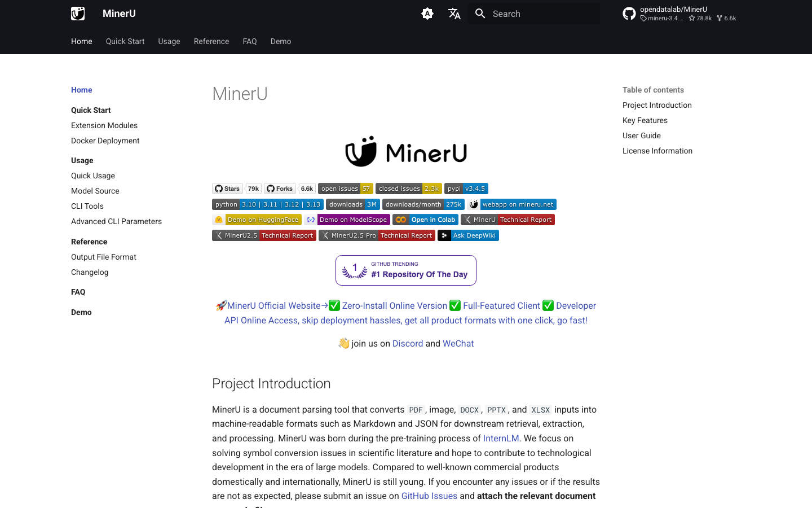Open CLI Tools in sidebar
The height and width of the screenshot is (508, 812).
87,206
